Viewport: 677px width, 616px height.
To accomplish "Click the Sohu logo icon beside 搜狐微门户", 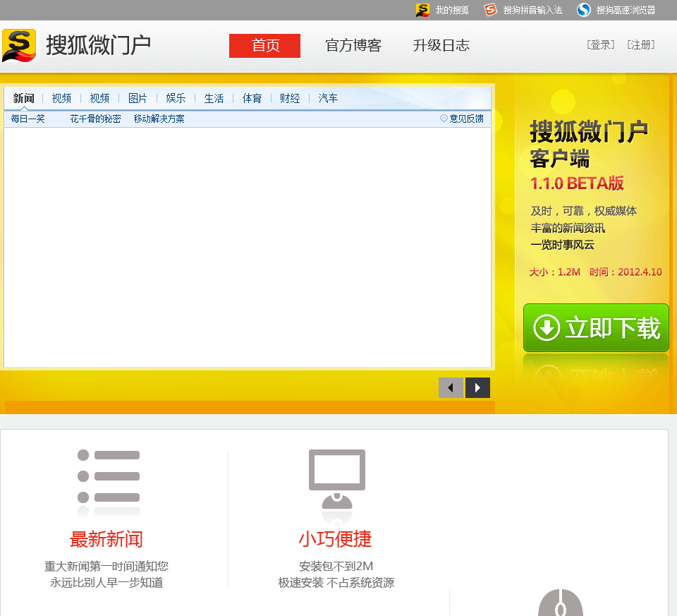I will [19, 45].
